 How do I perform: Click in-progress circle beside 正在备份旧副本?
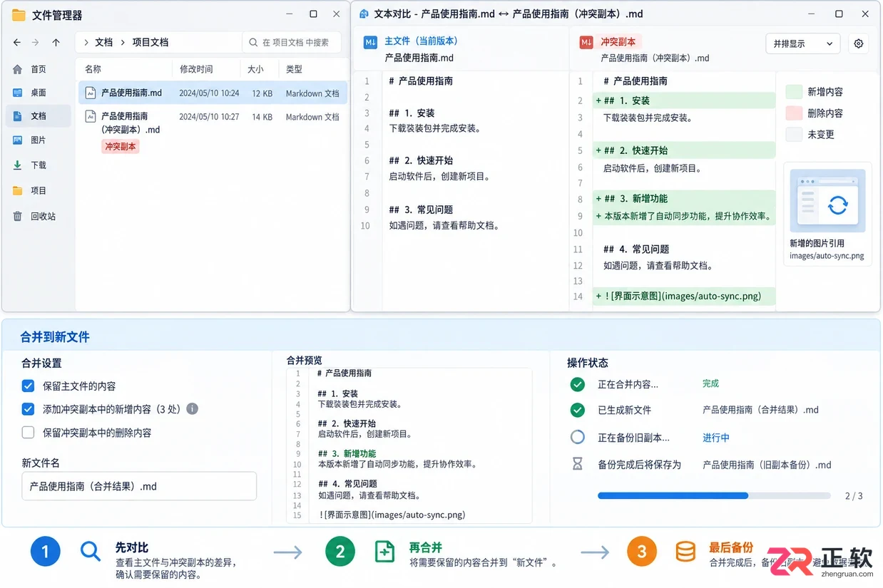click(x=578, y=438)
